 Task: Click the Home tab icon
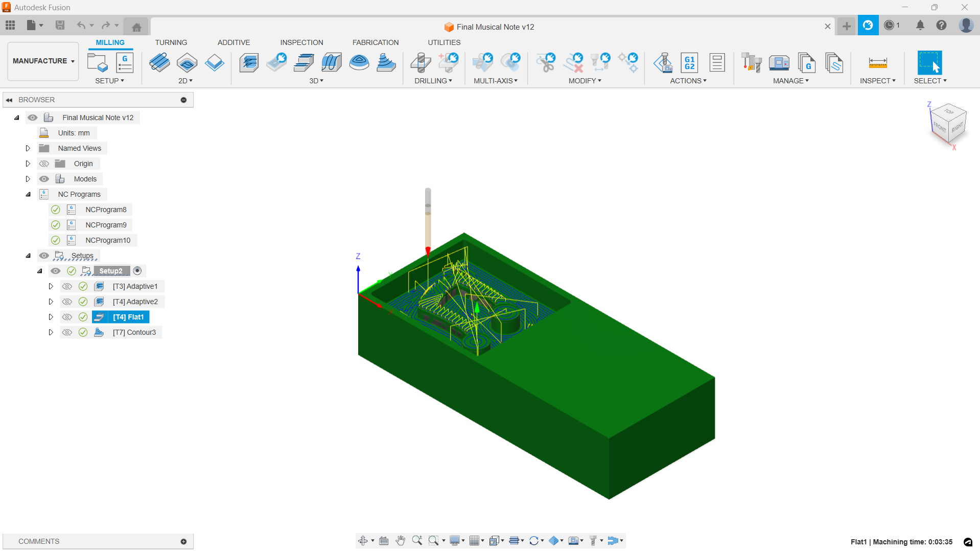pos(136,27)
